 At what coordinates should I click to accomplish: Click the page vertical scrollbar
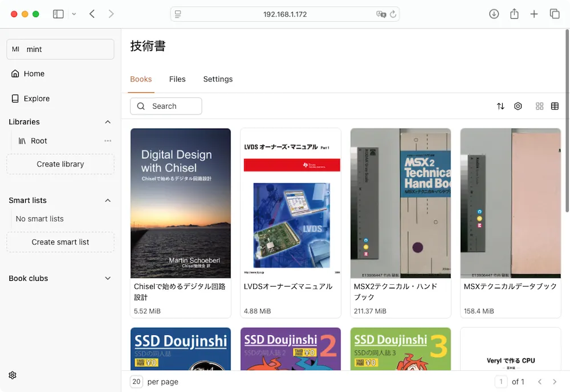coord(567,121)
